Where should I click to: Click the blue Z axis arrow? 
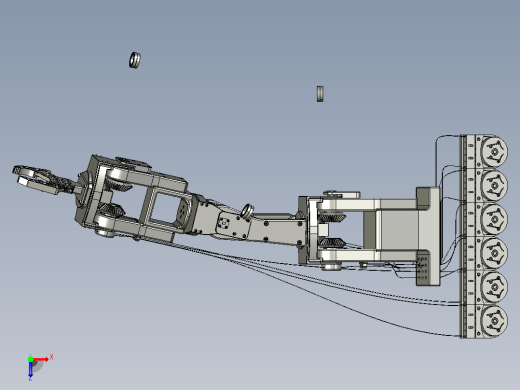[x=30, y=370]
